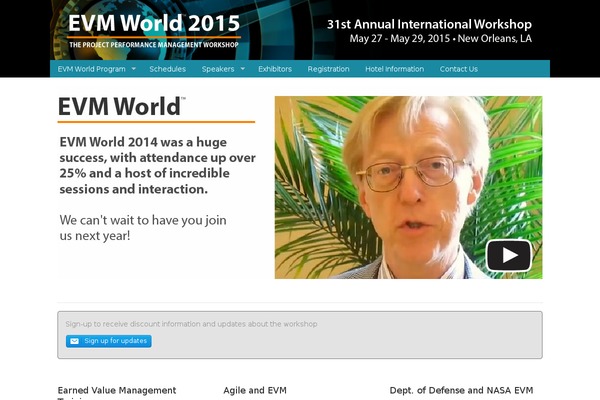Click The Project Performance Management Workshop tagline
The height and width of the screenshot is (400, 600).
point(154,45)
